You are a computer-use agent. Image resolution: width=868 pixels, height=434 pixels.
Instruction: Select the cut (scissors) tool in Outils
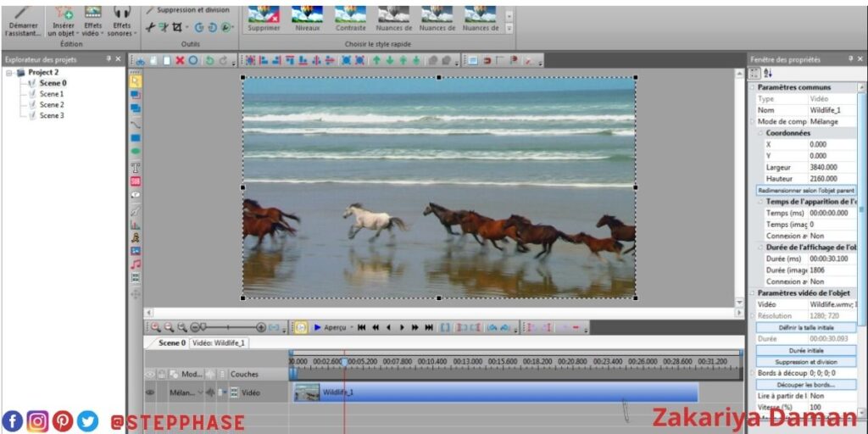tap(150, 27)
